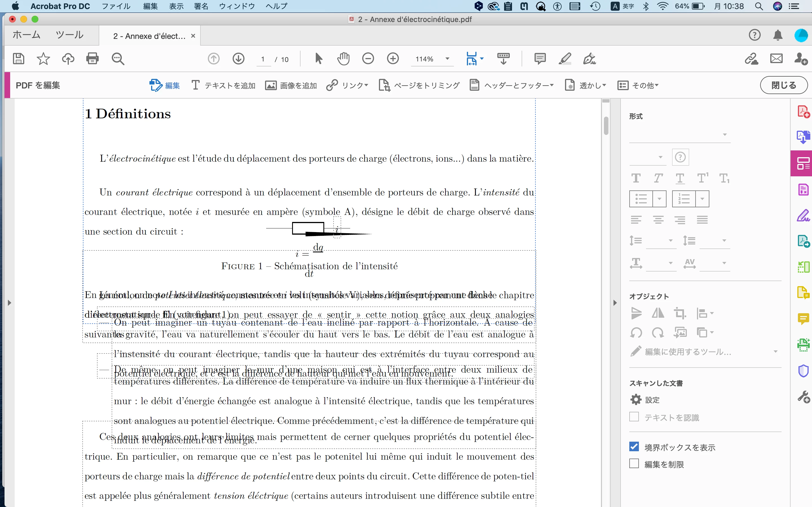
Task: Click the zoom in plus icon
Action: click(392, 59)
